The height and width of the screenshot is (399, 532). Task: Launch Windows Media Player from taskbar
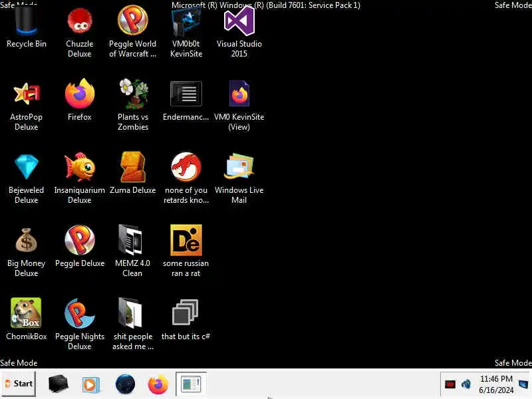point(90,384)
